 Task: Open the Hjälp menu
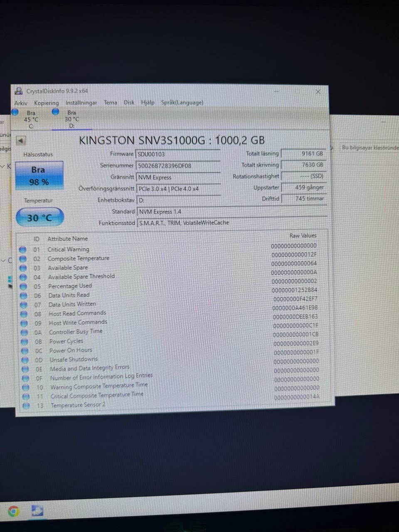pyautogui.click(x=148, y=102)
